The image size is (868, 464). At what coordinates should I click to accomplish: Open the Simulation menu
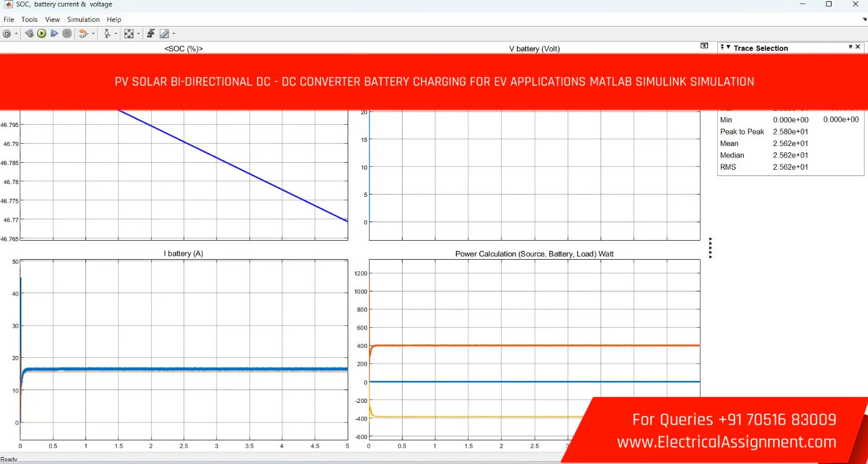[x=83, y=20]
